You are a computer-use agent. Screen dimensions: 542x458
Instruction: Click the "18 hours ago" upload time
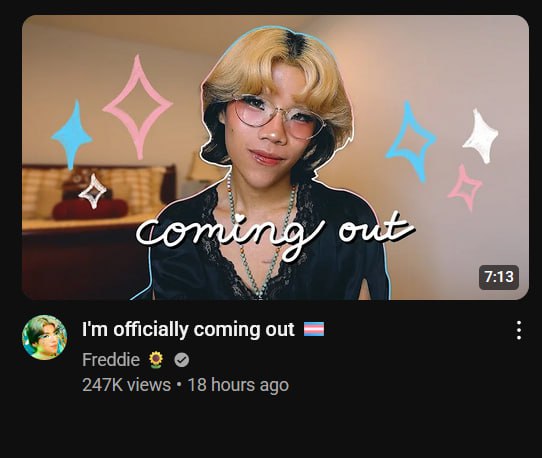click(238, 385)
